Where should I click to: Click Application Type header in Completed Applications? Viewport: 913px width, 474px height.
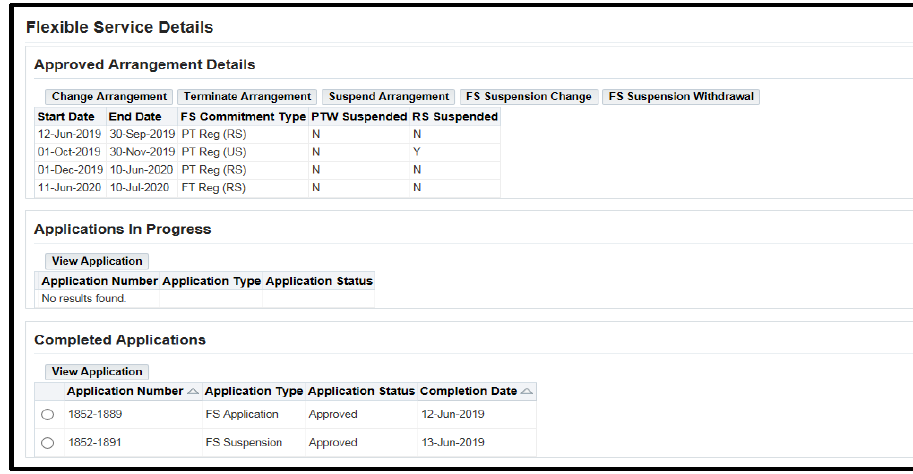(254, 391)
